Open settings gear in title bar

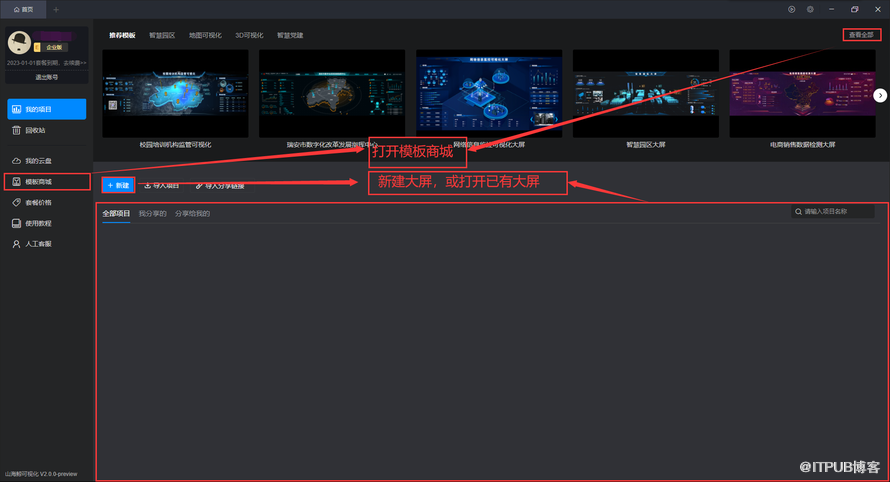(810, 9)
